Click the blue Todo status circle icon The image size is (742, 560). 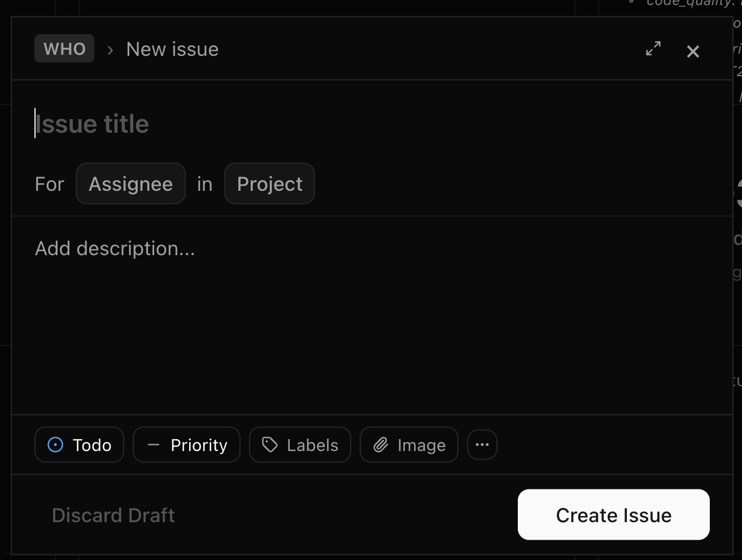click(x=55, y=445)
